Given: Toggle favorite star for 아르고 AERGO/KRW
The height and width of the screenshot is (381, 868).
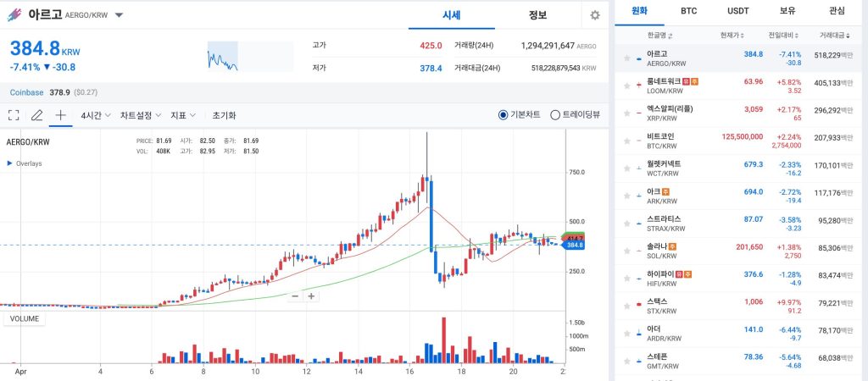Looking at the screenshot, I should pyautogui.click(x=626, y=58).
